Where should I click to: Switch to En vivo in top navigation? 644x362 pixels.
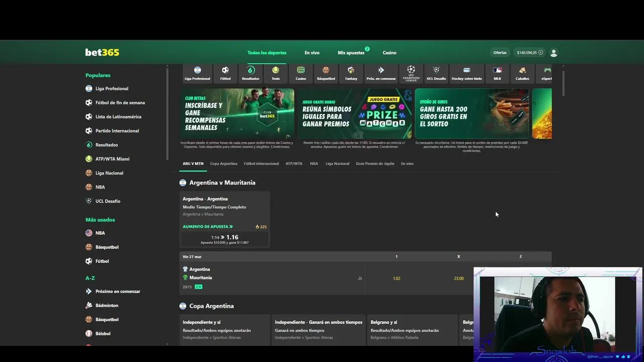[312, 53]
